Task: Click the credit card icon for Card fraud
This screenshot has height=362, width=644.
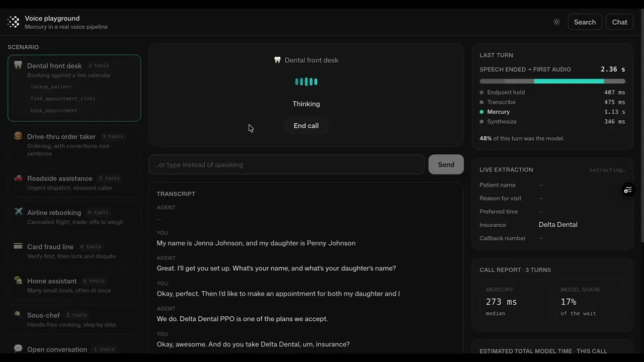Action: tap(18, 246)
